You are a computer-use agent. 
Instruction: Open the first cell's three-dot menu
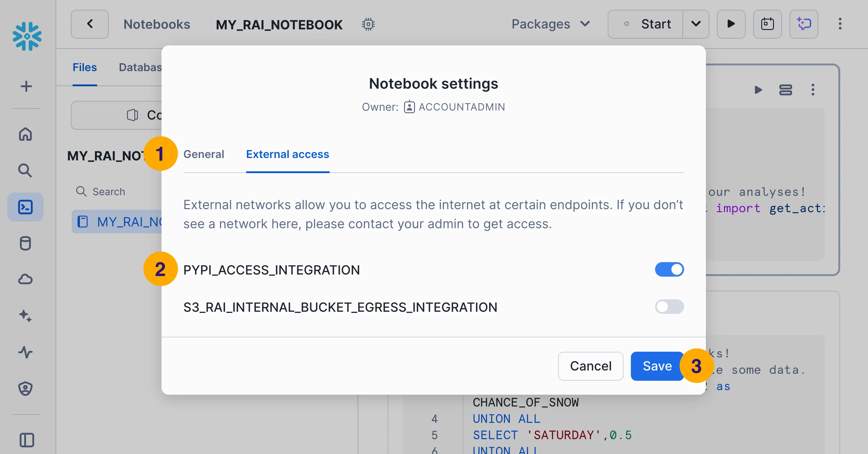click(x=813, y=90)
